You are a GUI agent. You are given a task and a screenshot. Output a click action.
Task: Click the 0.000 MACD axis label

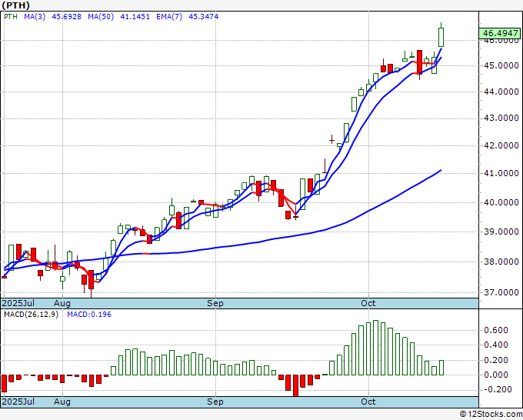[x=495, y=375]
